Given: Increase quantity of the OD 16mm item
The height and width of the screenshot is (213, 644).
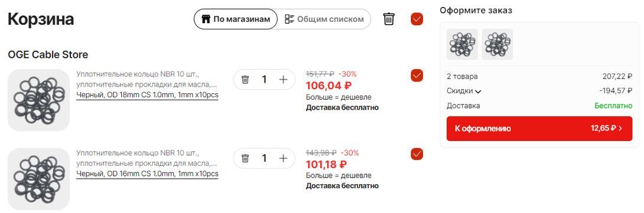Looking at the screenshot, I should (x=284, y=158).
